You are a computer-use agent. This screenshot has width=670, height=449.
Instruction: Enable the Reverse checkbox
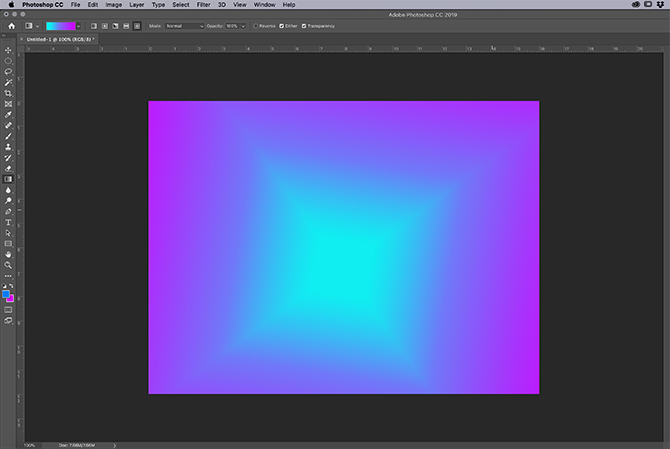pyautogui.click(x=255, y=25)
